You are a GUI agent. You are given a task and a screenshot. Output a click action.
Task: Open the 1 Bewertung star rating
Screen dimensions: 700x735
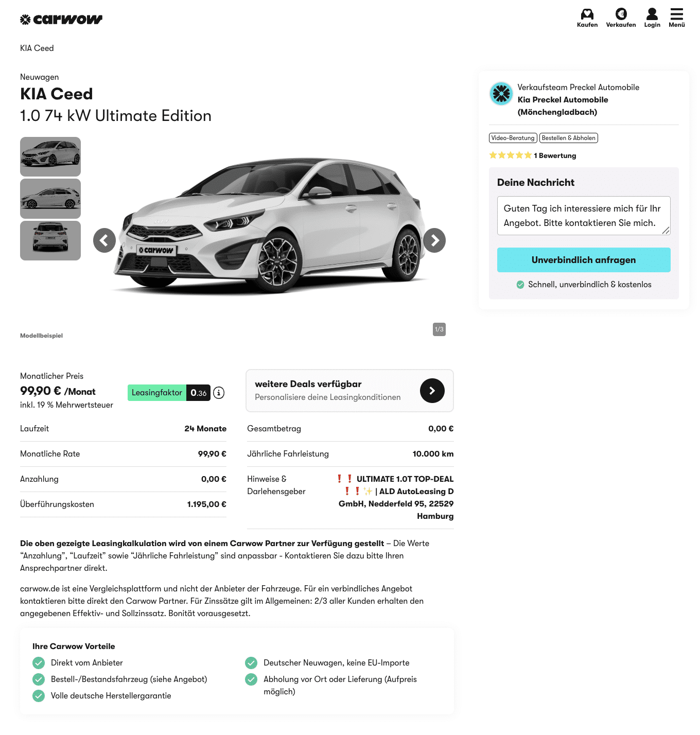[x=533, y=155]
